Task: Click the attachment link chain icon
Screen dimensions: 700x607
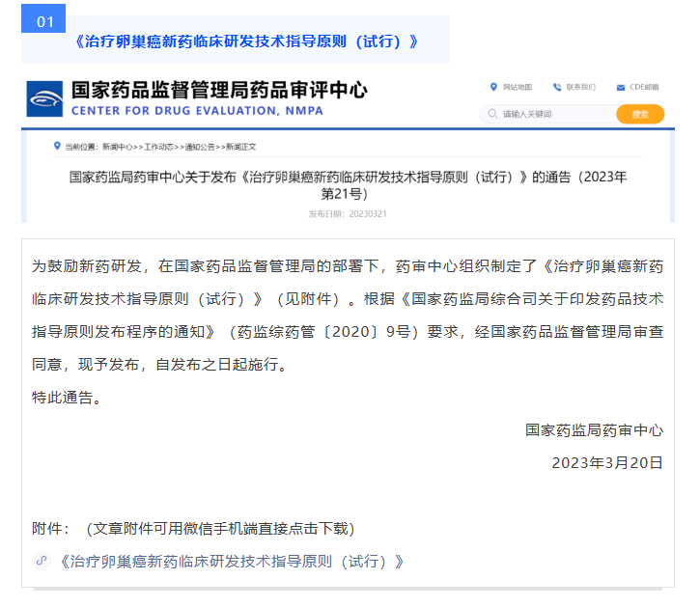Action: [42, 561]
